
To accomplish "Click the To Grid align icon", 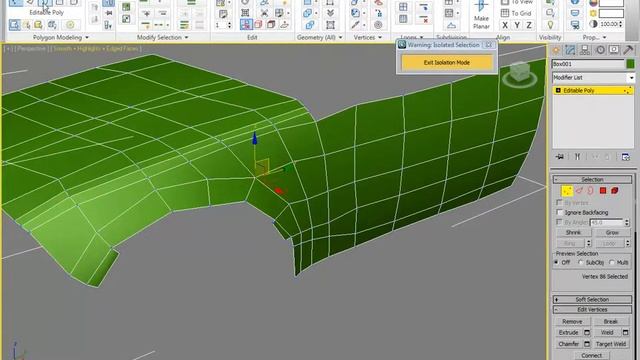I will pyautogui.click(x=505, y=13).
